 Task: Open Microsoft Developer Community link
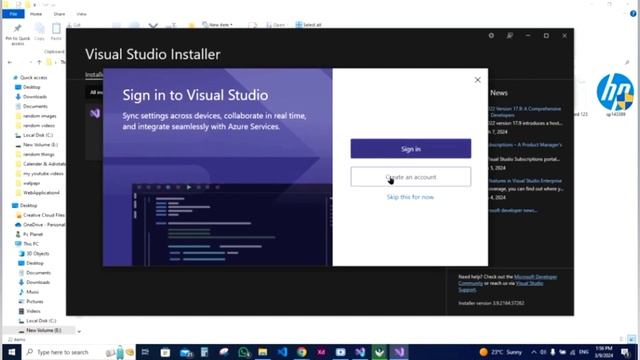pos(536,277)
